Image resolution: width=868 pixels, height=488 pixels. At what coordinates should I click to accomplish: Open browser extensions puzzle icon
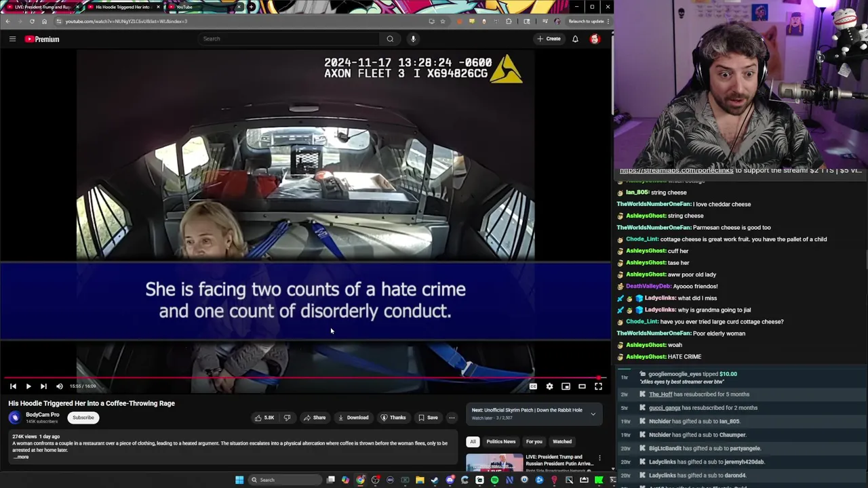[x=509, y=21]
